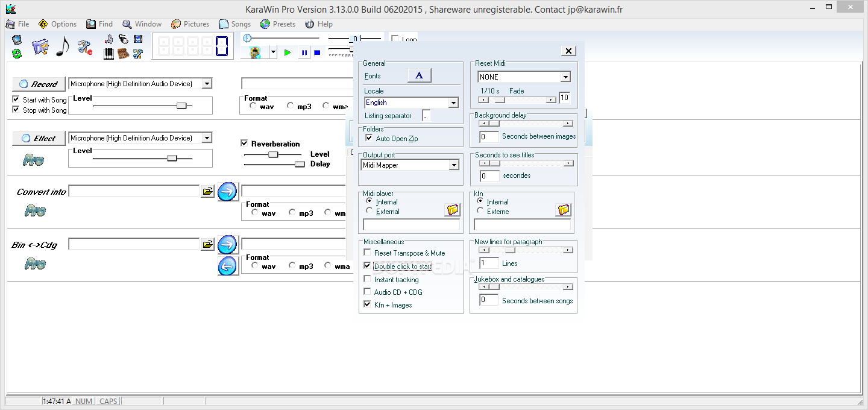Close the options dialog with X

tap(568, 51)
